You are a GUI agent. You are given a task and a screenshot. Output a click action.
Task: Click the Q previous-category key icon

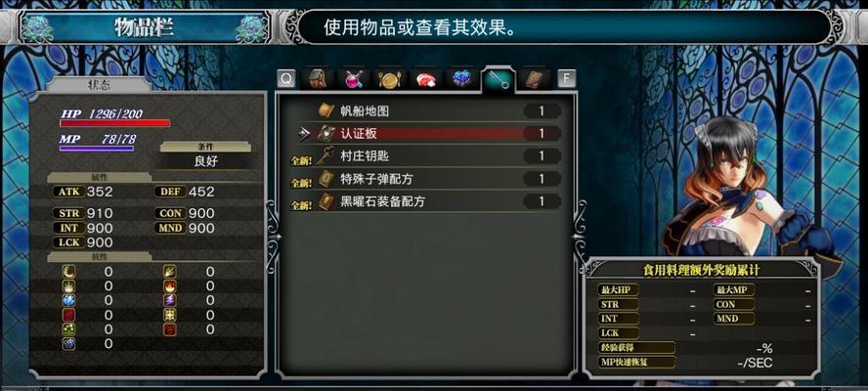286,79
